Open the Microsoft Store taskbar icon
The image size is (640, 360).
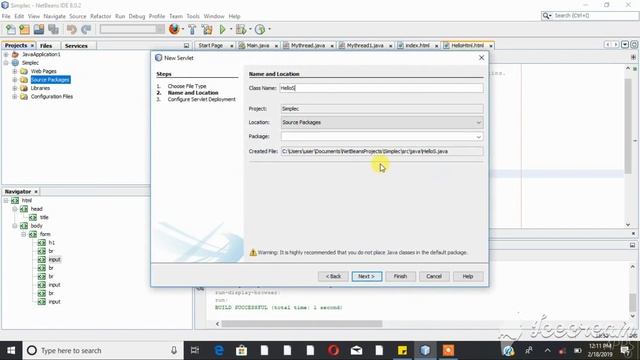[242, 350]
